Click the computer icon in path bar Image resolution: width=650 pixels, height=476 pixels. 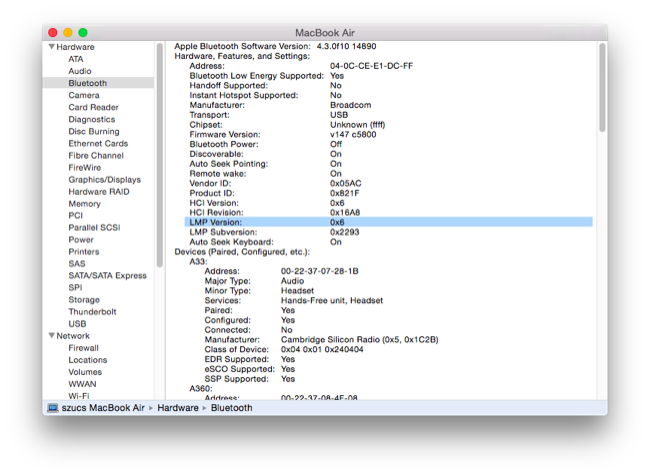pyautogui.click(x=53, y=408)
